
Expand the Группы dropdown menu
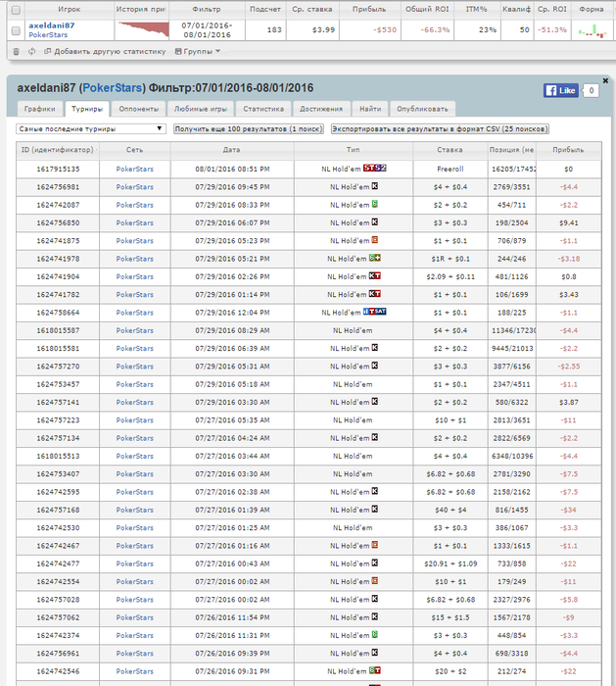click(x=198, y=52)
